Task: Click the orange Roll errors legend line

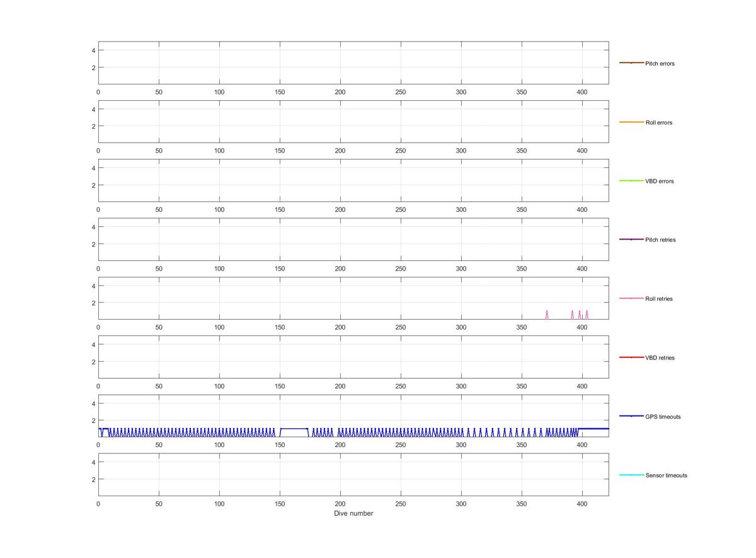Action: tap(631, 122)
